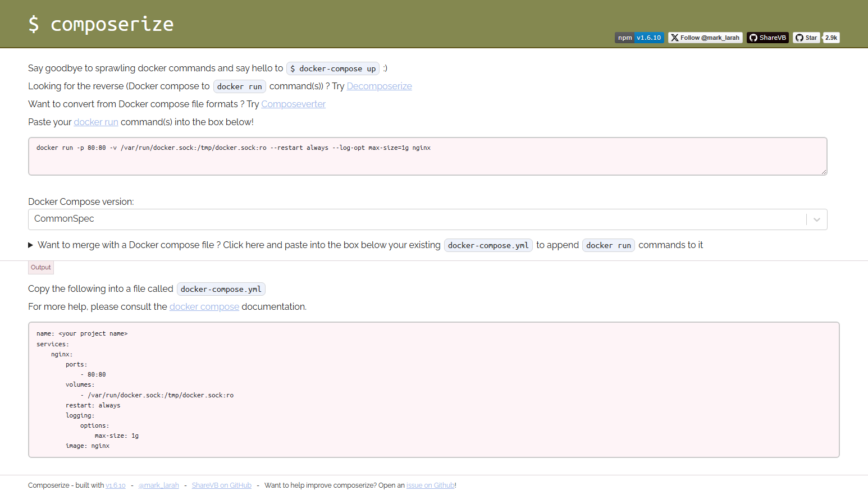Open footer ShareVB on GitHub link
The width and height of the screenshot is (868, 495).
point(222,485)
